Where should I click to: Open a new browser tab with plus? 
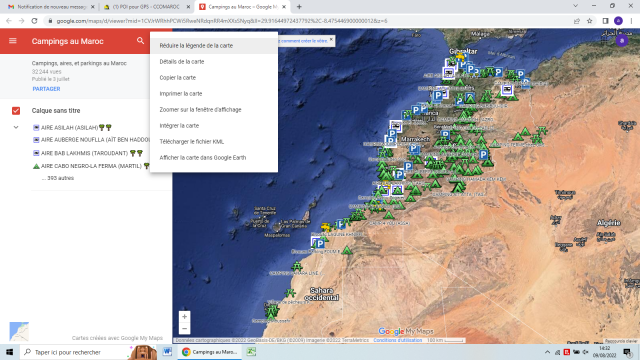[299, 7]
